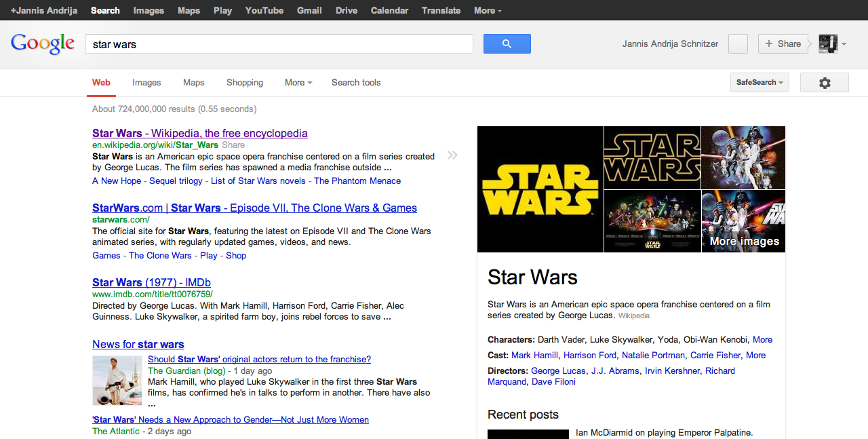Open Translate from the top bar

coord(441,10)
